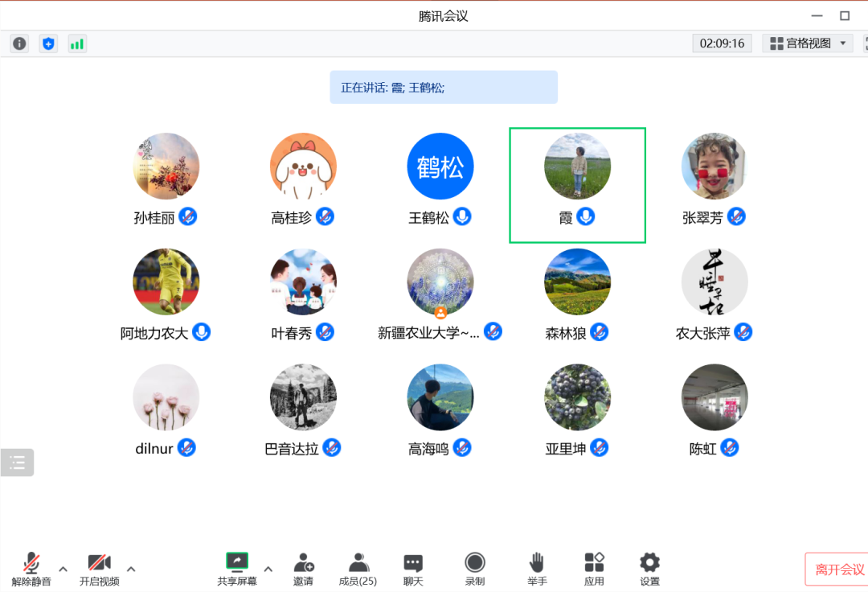868x592 pixels.
Task: Check the green network signal icon
Action: (77, 43)
